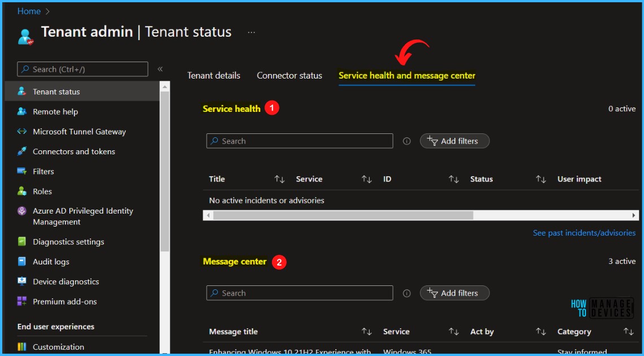Open Remote help from sidebar icon
The image size is (644, 356).
pyautogui.click(x=22, y=112)
